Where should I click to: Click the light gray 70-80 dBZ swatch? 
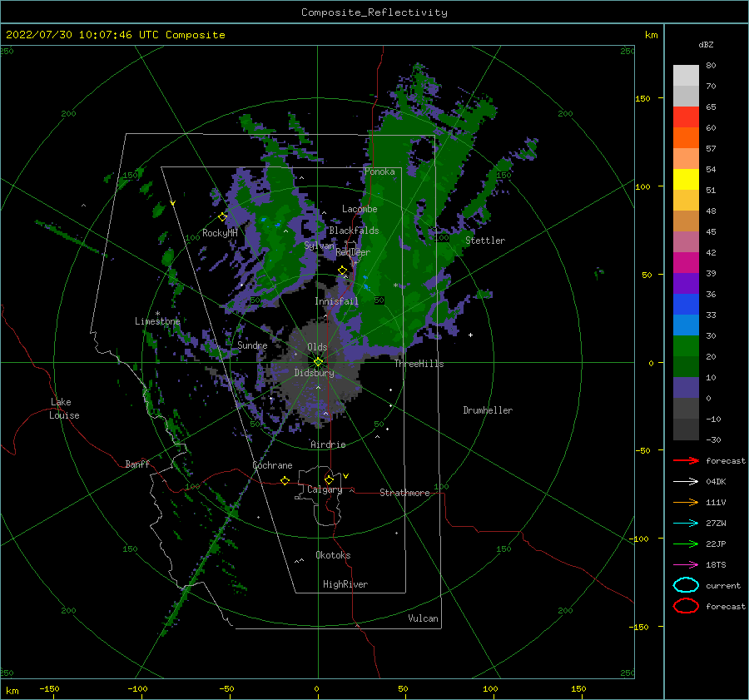(x=686, y=76)
